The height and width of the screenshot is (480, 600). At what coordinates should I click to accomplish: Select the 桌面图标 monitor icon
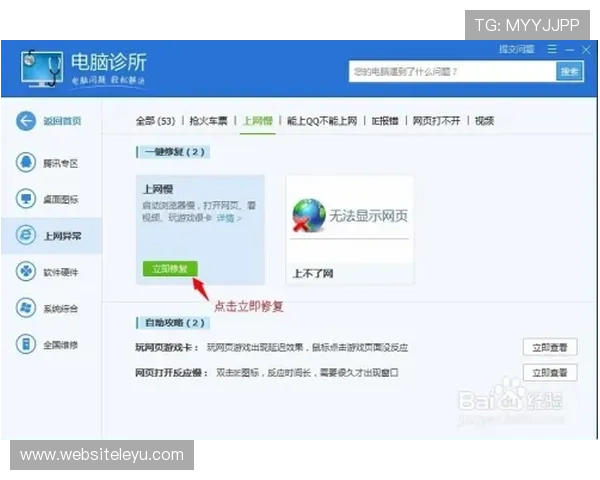pyautogui.click(x=26, y=199)
